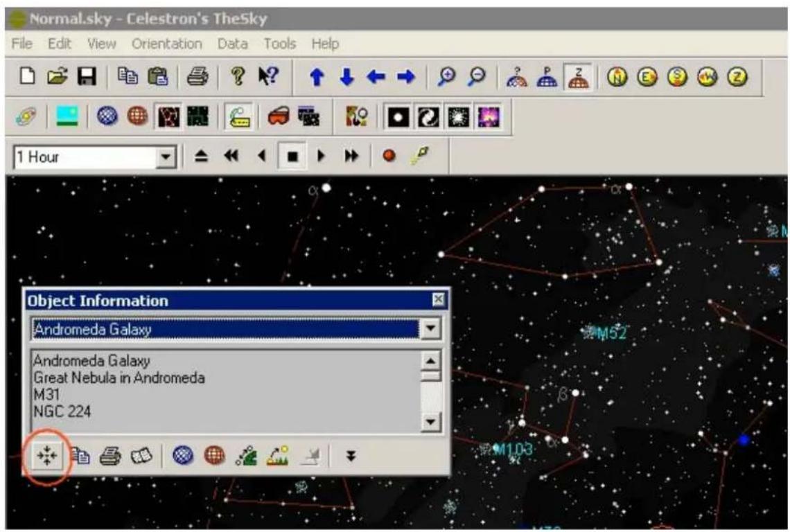The width and height of the screenshot is (790, 532).
Task: Select pole-up dome orientation button
Action: tap(547, 77)
